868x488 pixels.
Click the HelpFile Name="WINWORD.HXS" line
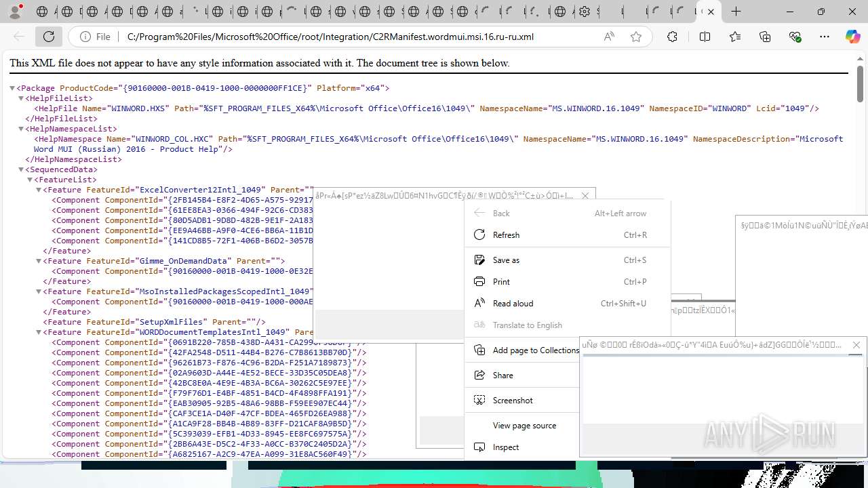click(427, 108)
